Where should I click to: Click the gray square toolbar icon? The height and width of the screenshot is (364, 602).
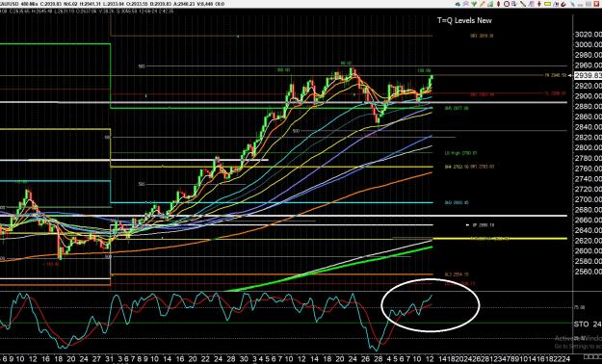[x=589, y=4]
